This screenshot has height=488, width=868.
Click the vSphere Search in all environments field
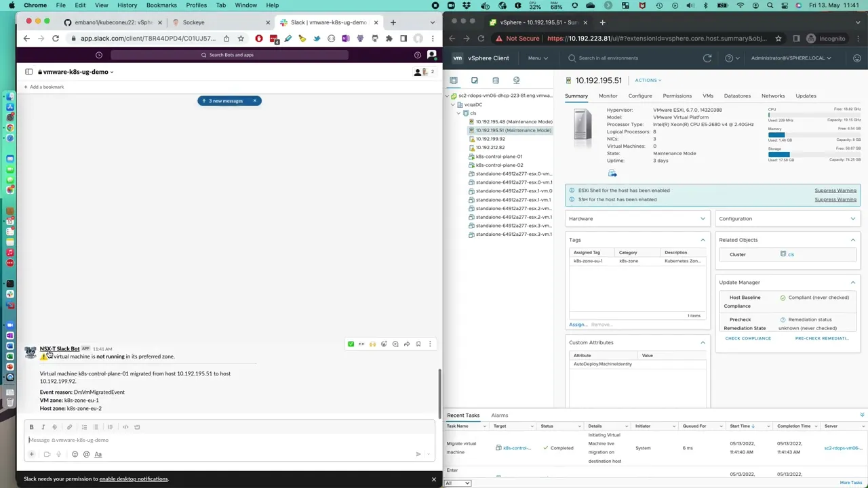[x=608, y=58]
